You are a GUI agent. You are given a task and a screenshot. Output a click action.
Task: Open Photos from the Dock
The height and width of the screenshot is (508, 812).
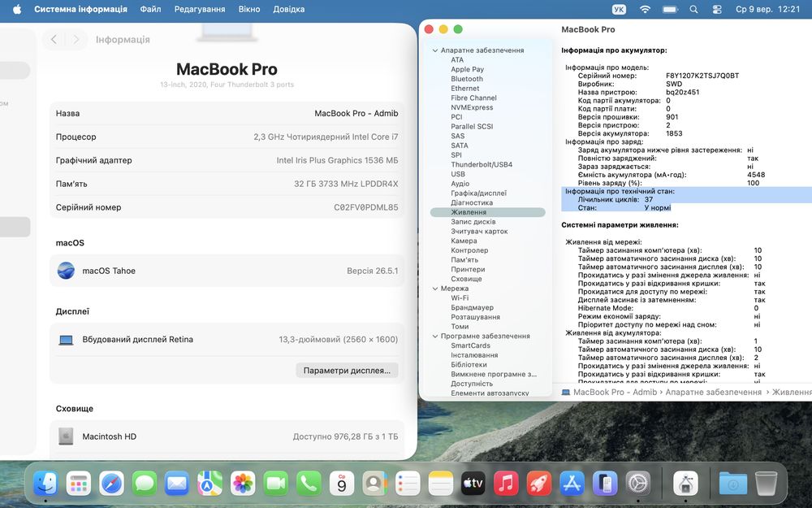coord(243,484)
